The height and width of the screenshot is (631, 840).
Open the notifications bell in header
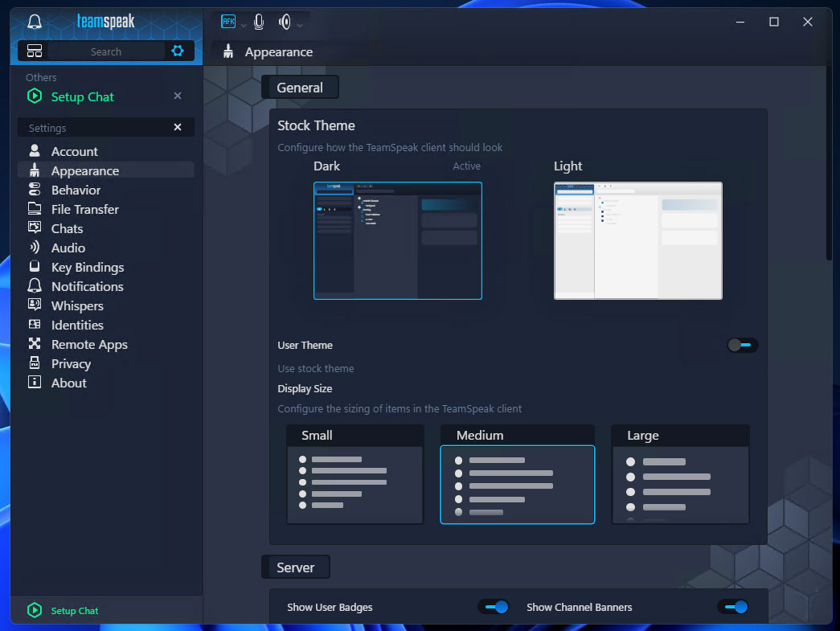click(35, 22)
